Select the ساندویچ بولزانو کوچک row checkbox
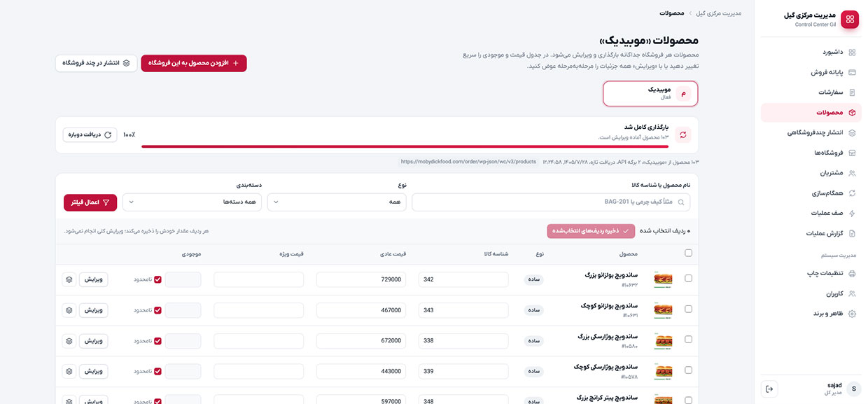 pyautogui.click(x=688, y=309)
